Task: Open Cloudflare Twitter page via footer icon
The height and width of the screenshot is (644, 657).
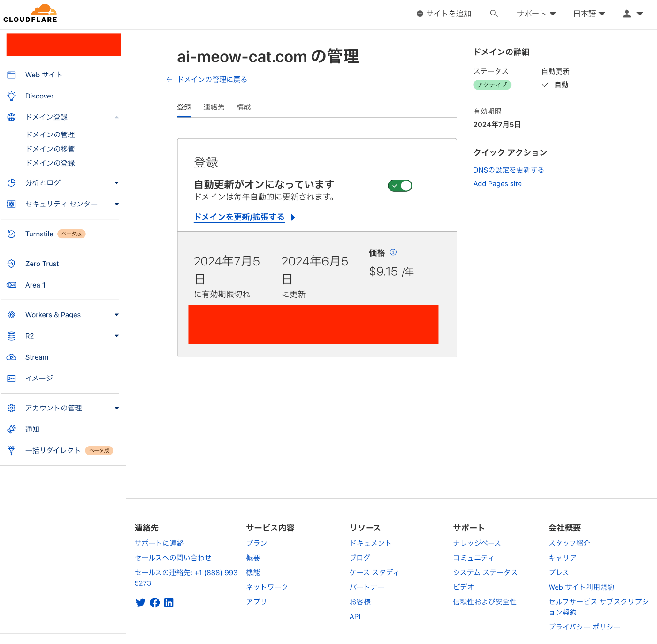Action: pos(140,603)
